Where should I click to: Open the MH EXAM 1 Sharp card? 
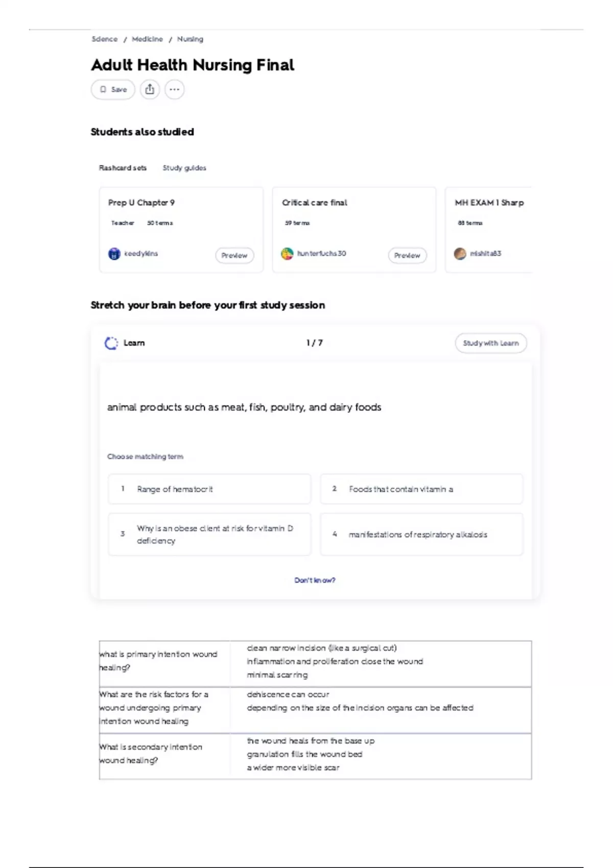tap(488, 230)
